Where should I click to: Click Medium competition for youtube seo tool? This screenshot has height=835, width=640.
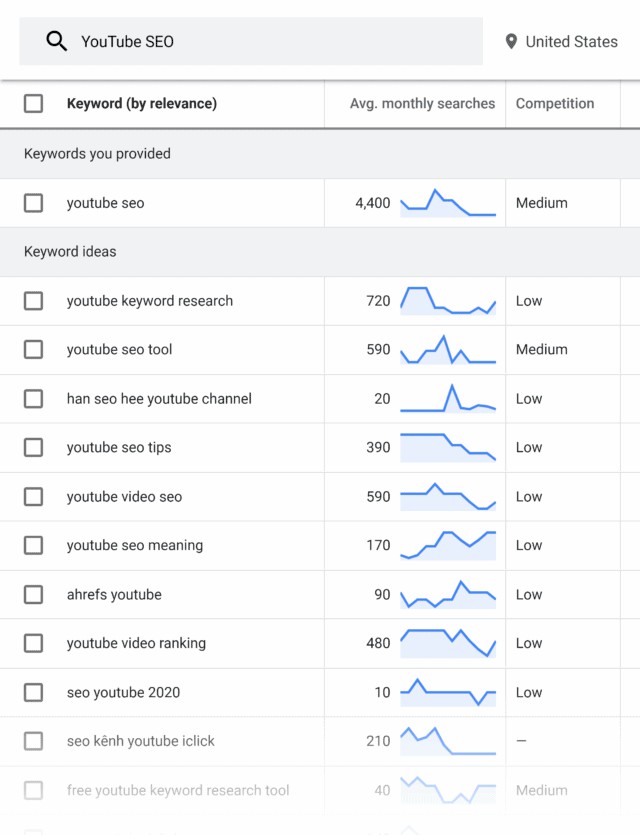pos(541,349)
